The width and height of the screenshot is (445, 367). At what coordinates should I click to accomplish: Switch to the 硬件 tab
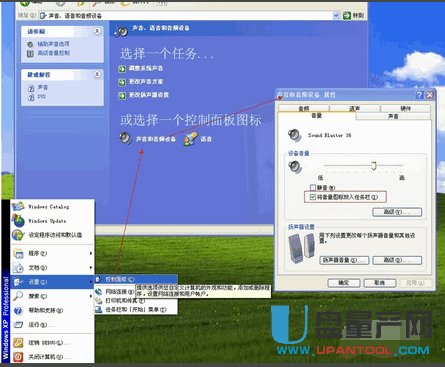click(406, 108)
